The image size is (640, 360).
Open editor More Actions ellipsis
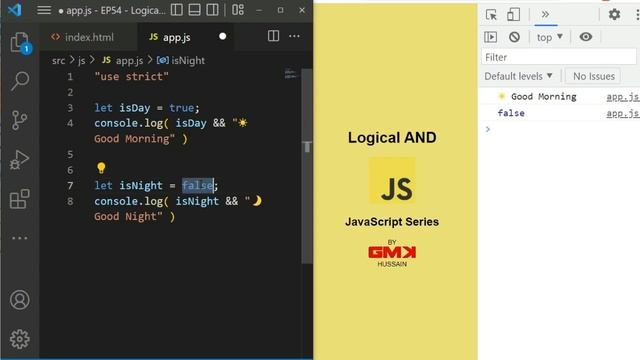click(x=294, y=36)
